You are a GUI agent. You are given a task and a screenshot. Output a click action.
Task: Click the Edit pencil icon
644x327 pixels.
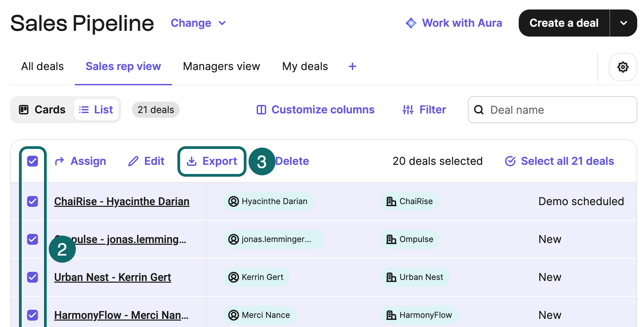(x=133, y=161)
